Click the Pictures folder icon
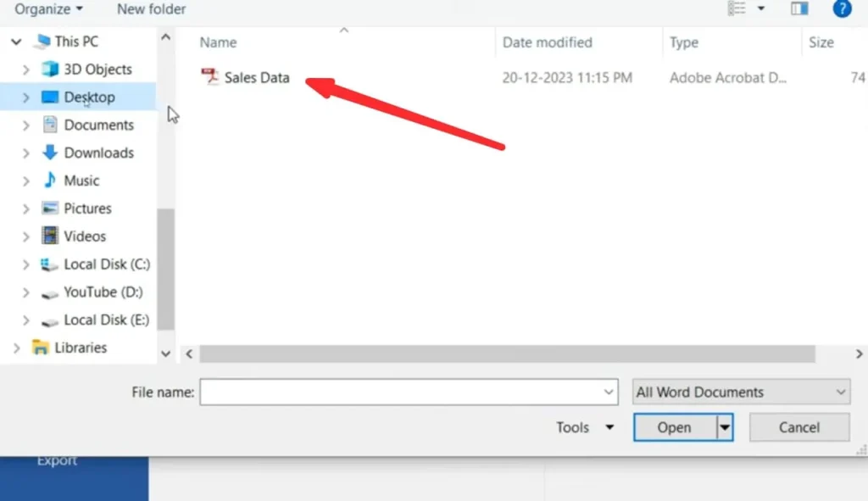 [50, 209]
